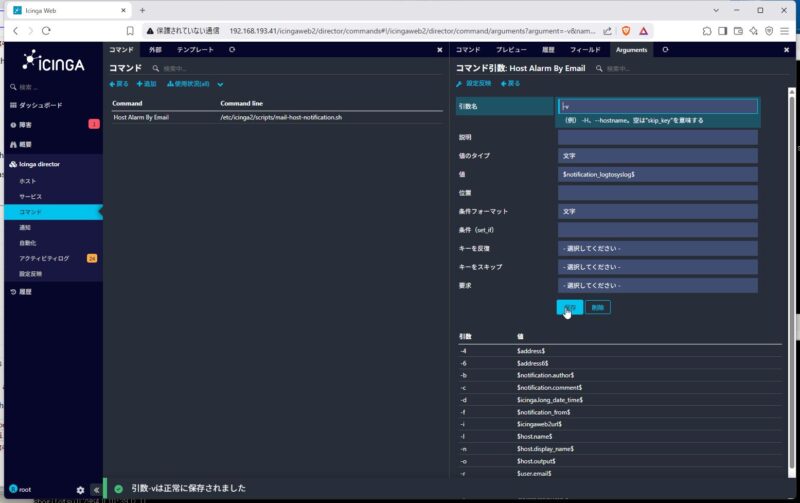The image size is (800, 503).
Task: Switch to the コマンド tab in left panel
Action: 121,49
